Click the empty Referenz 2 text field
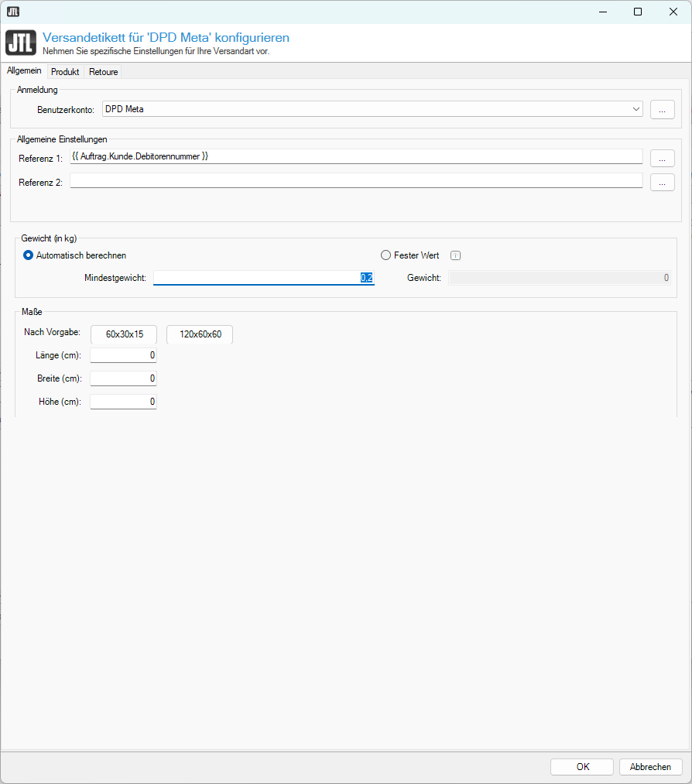The image size is (692, 784). pyautogui.click(x=356, y=181)
